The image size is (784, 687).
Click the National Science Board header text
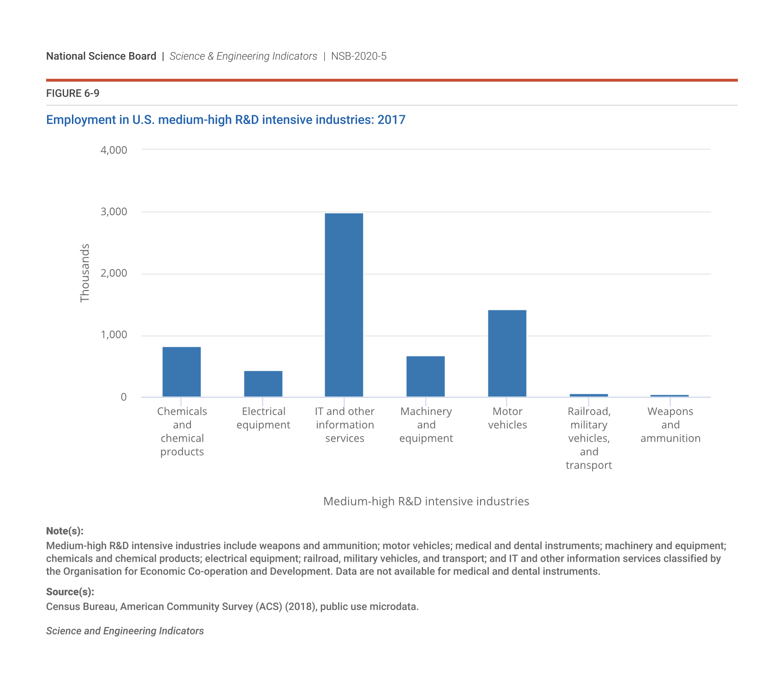(101, 56)
